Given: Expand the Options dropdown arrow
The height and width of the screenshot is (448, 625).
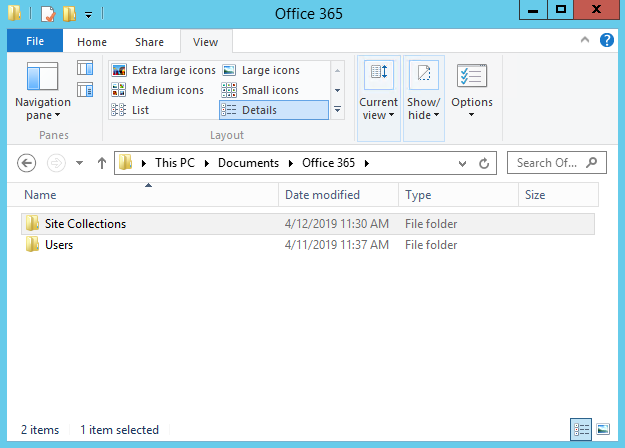Looking at the screenshot, I should pos(472,115).
